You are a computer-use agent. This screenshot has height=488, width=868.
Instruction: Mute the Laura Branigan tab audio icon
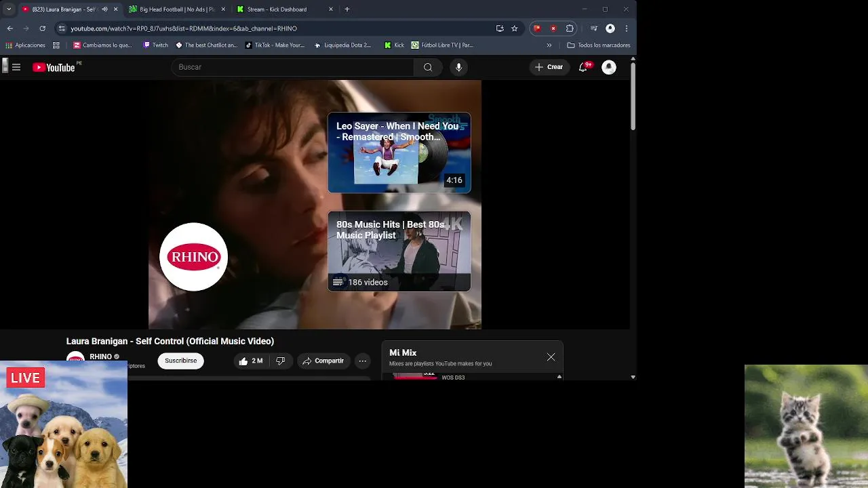click(x=104, y=9)
